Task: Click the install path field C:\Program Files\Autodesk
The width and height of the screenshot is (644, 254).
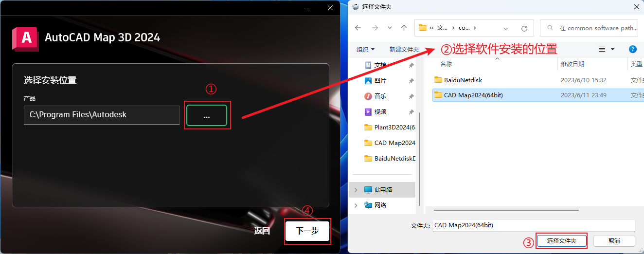Action: click(x=102, y=115)
